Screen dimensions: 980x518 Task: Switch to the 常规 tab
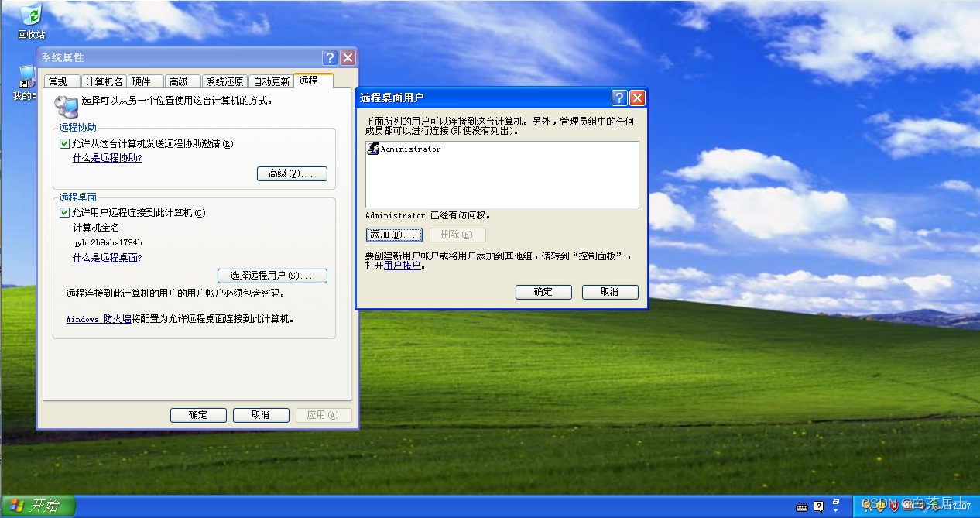[x=63, y=81]
